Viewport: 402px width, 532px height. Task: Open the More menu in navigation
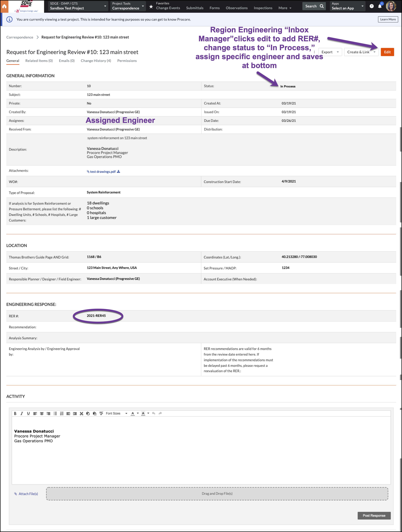click(285, 8)
